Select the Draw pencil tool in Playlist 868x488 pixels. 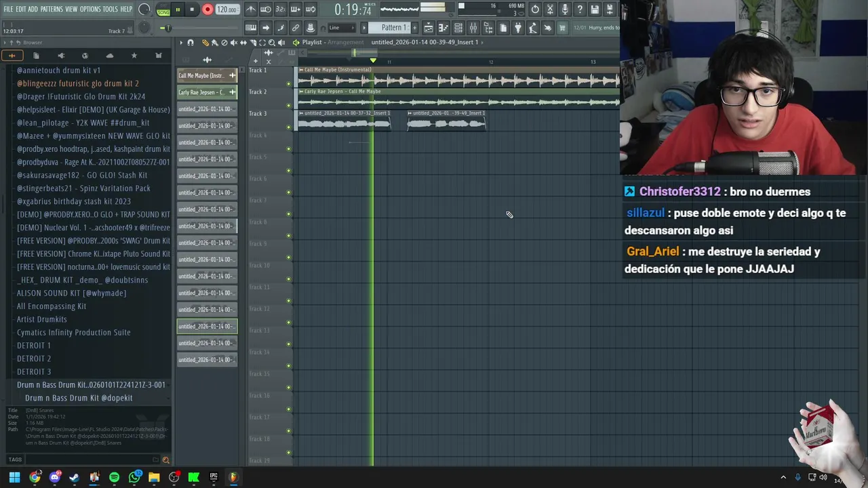point(205,43)
